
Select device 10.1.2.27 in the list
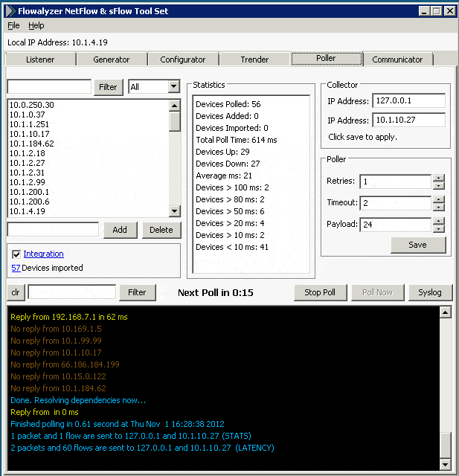(x=88, y=163)
